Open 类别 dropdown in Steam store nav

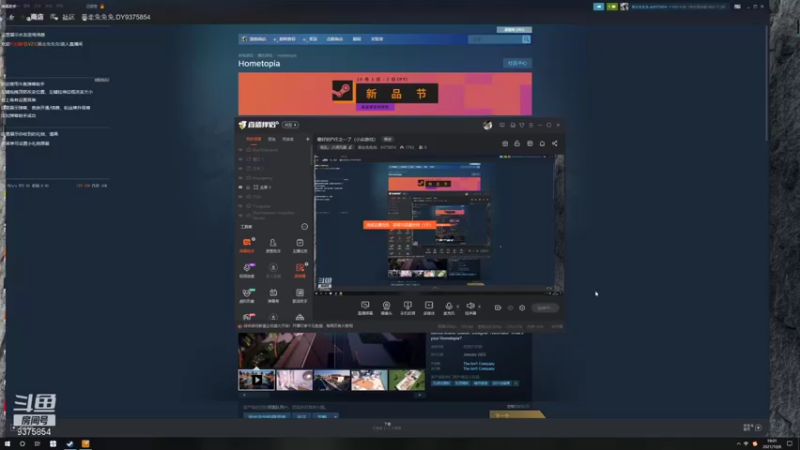[311, 39]
